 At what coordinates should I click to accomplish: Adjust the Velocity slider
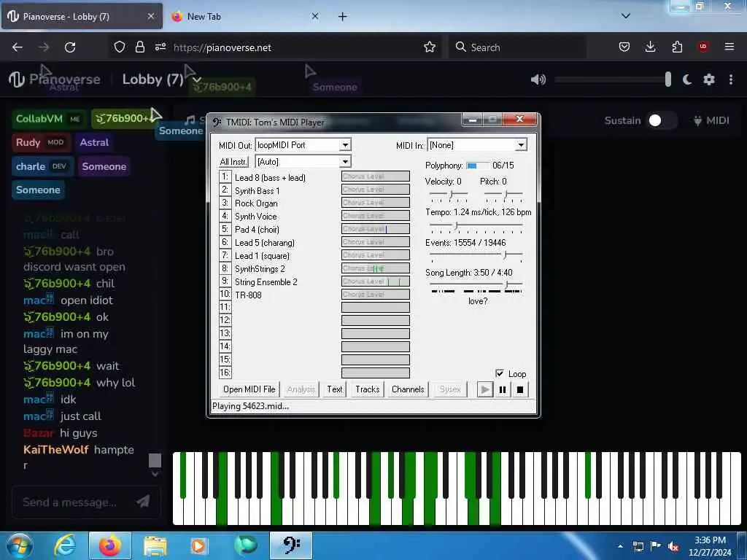[x=449, y=194]
